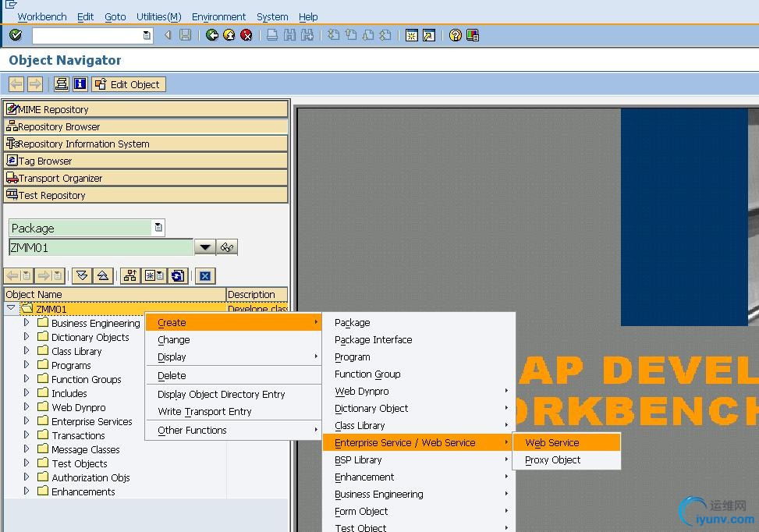The width and height of the screenshot is (759, 532).
Task: Click the Edit Object button
Action: [x=129, y=84]
